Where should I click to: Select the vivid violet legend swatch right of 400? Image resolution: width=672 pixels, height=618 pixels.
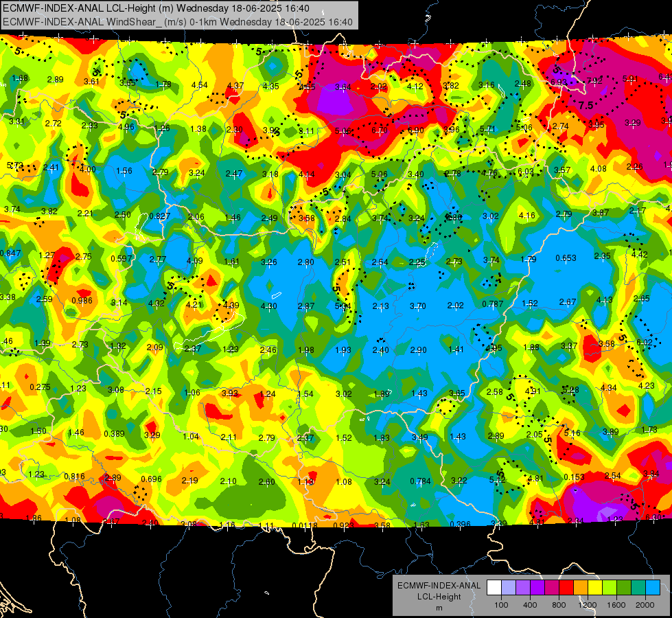[x=537, y=588]
